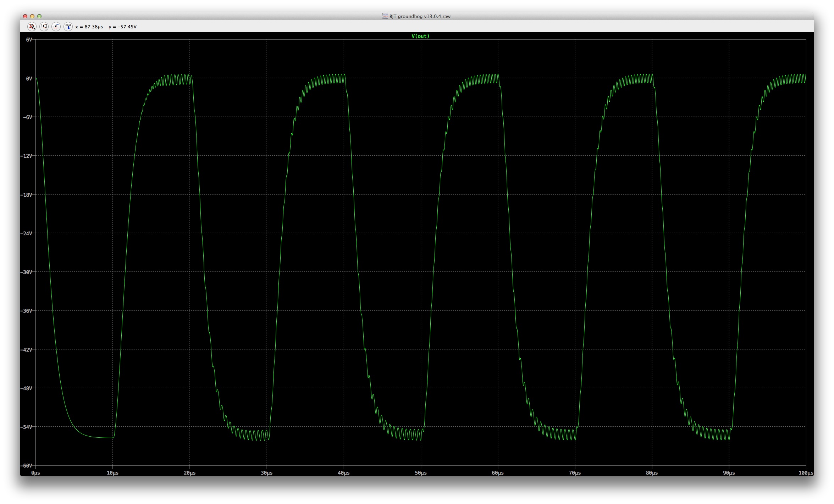
Task: Click the 20µs time axis label
Action: (x=189, y=473)
